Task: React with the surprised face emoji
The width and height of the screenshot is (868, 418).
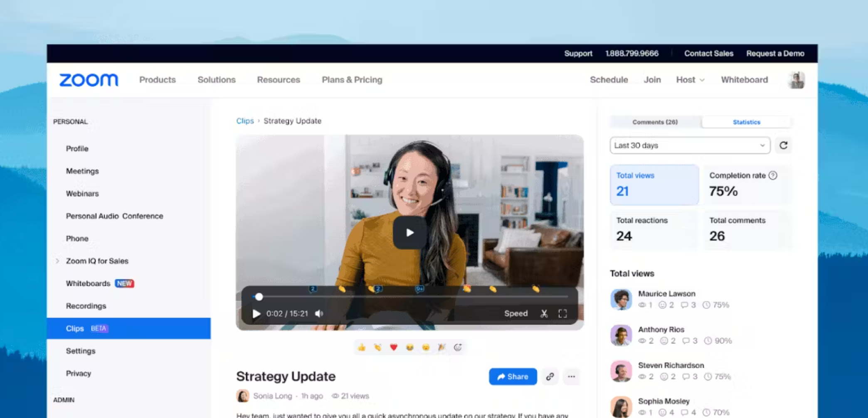Action: click(x=426, y=347)
